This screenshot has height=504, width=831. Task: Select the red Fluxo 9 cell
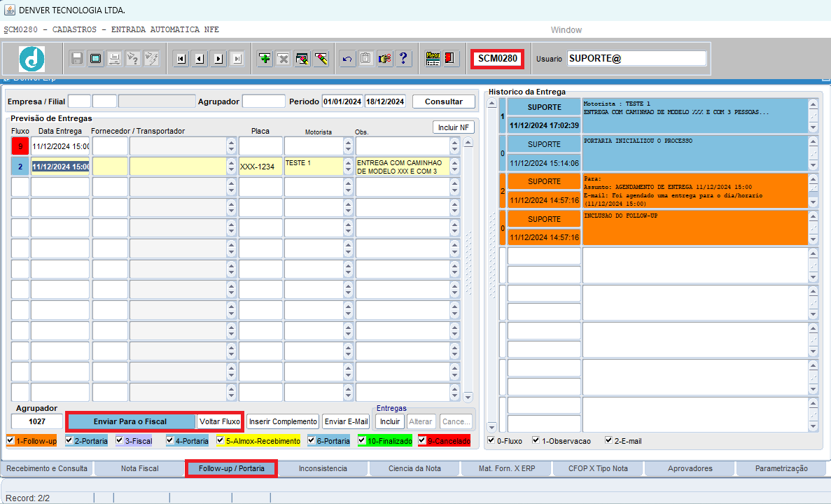pyautogui.click(x=20, y=146)
